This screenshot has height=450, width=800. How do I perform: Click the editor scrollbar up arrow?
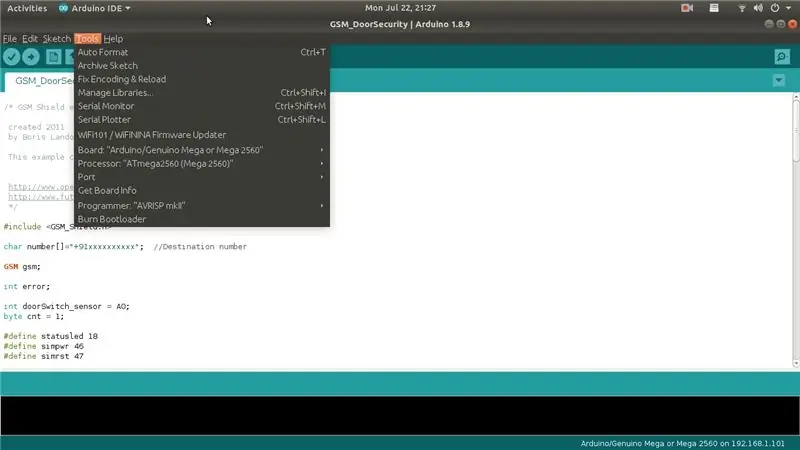(x=796, y=96)
